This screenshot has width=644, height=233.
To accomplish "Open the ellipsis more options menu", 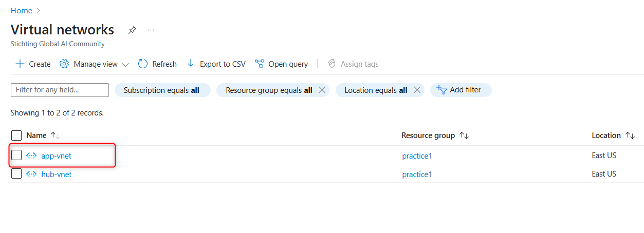I will [151, 30].
